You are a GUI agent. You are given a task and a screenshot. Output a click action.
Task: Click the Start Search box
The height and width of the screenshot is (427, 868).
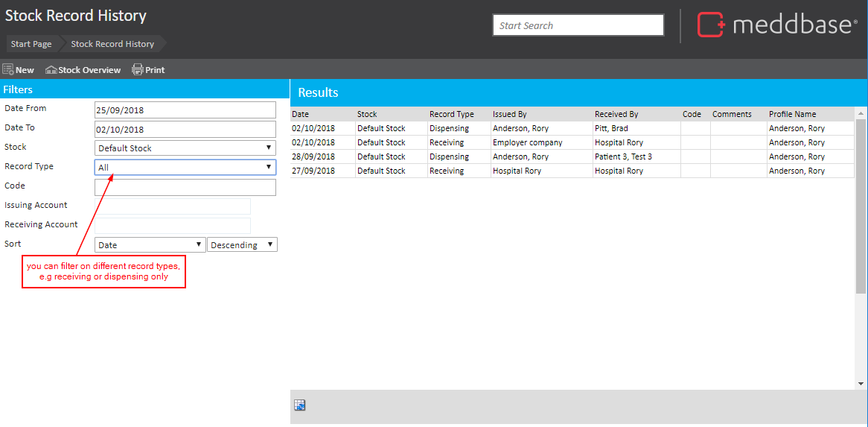[x=578, y=25]
